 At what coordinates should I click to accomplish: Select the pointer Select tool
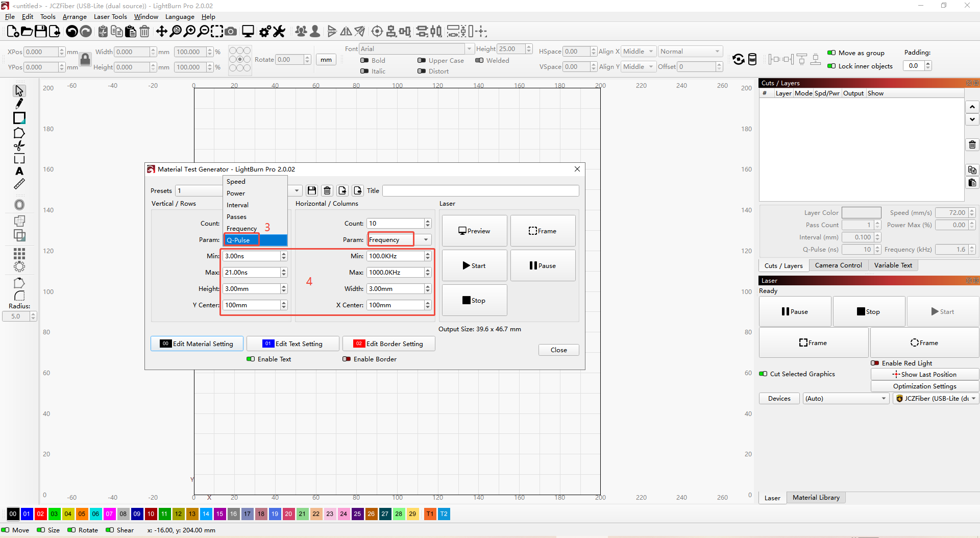tap(19, 90)
